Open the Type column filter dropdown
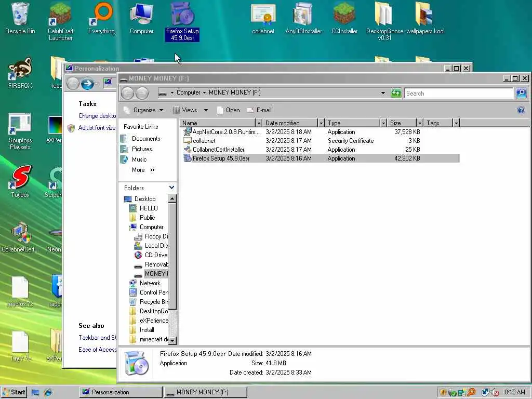This screenshot has height=399, width=532. pyautogui.click(x=383, y=123)
